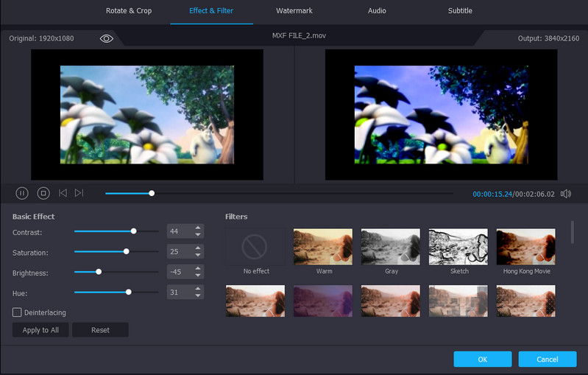This screenshot has width=588, height=375.
Task: Go to the Subtitle tab
Action: coord(460,11)
